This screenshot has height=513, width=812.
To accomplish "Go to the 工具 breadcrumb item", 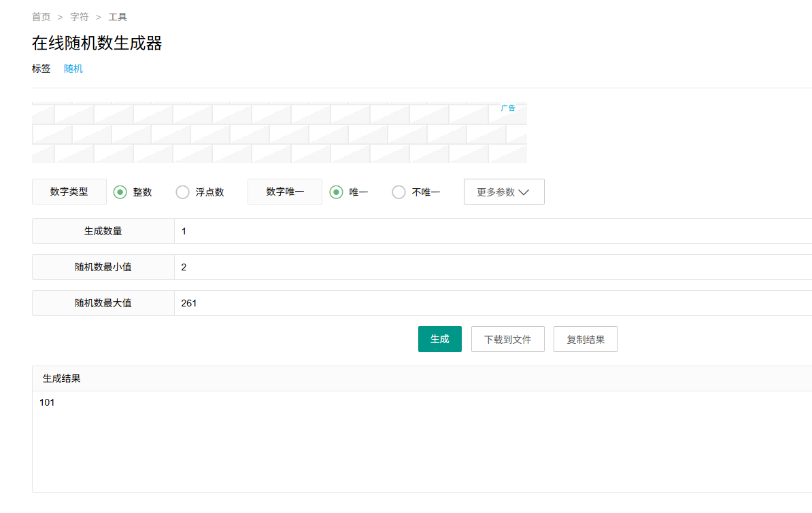I will (x=118, y=17).
